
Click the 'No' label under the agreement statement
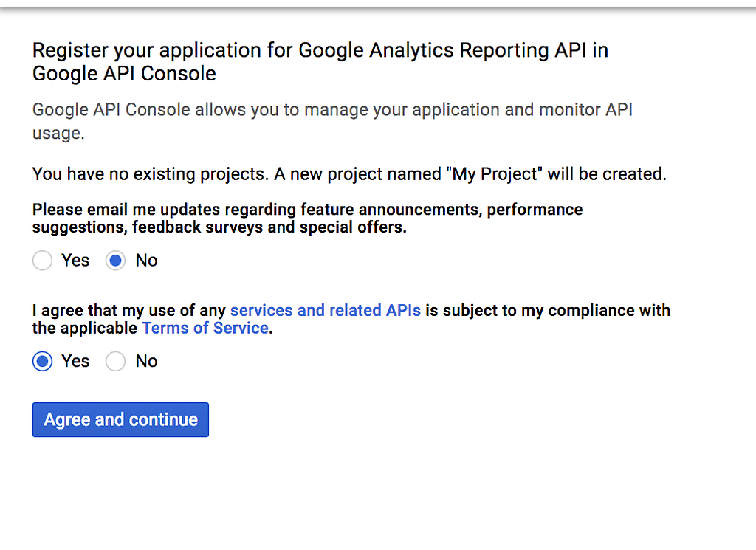coord(146,361)
